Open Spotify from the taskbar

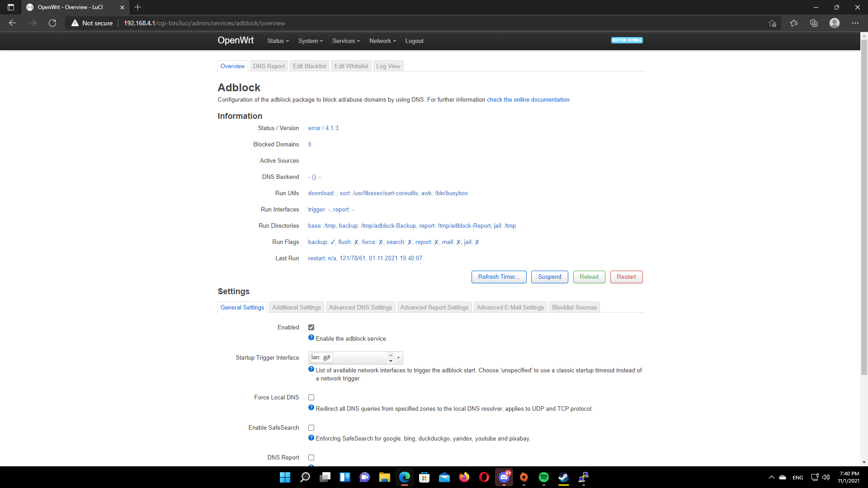point(543,477)
